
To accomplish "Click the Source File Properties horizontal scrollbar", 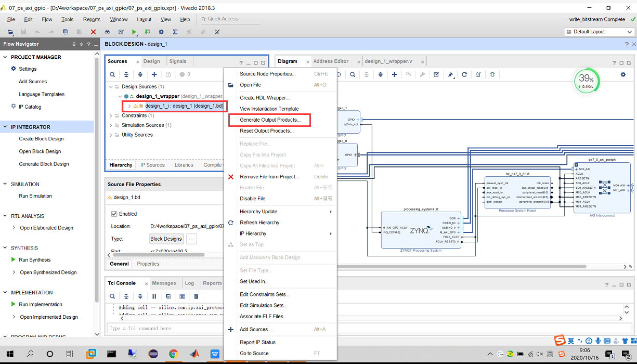I will (158, 255).
